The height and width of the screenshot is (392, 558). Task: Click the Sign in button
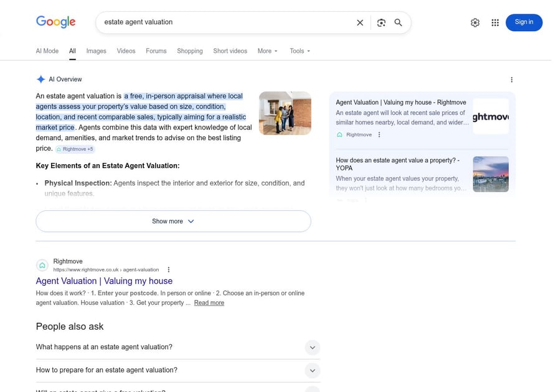click(x=524, y=22)
